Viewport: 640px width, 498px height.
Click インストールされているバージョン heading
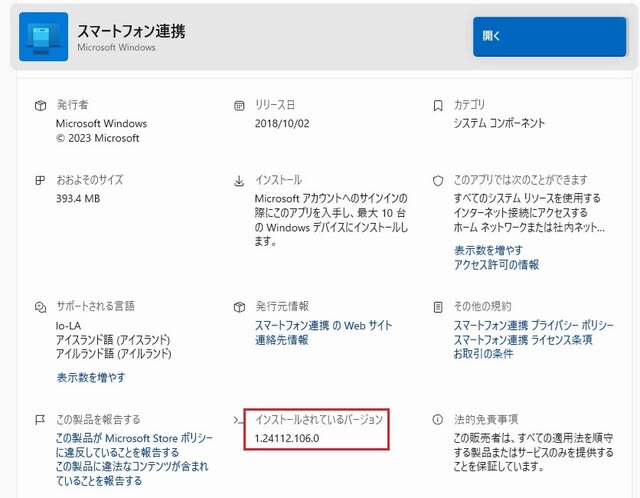[319, 419]
